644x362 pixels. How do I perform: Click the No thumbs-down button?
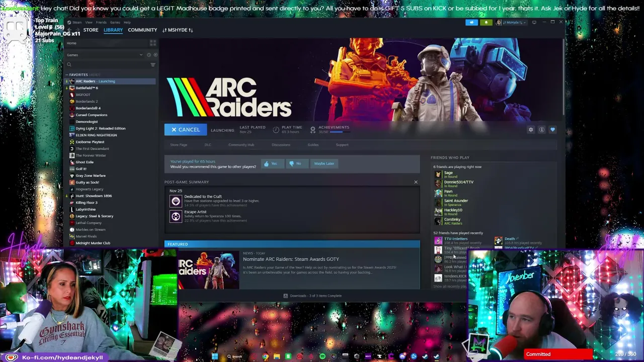296,163
